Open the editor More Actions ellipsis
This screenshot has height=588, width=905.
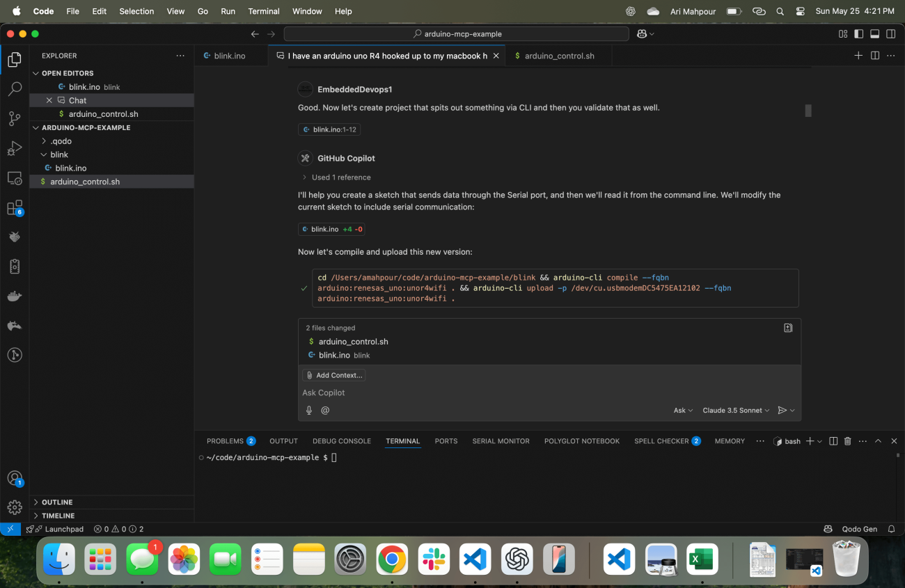pos(891,56)
